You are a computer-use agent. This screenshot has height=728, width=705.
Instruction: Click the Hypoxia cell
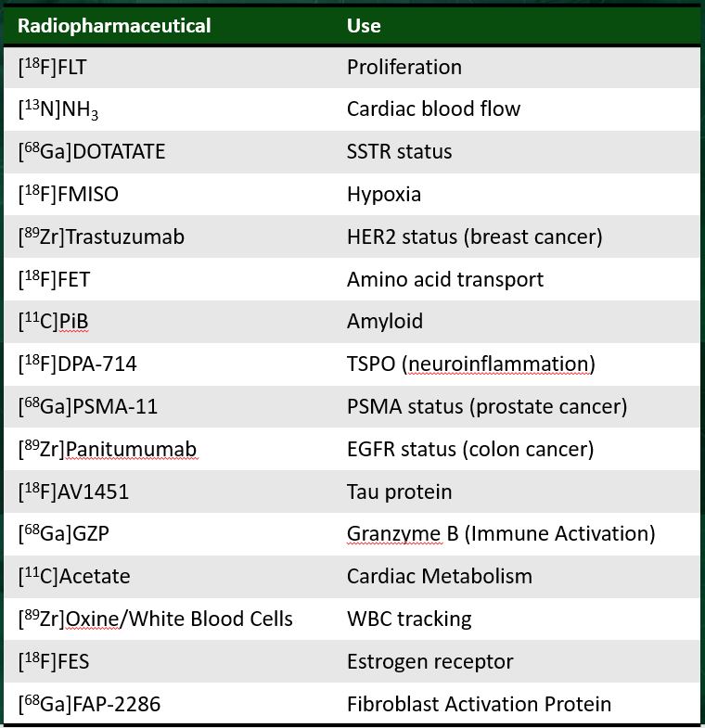384,194
